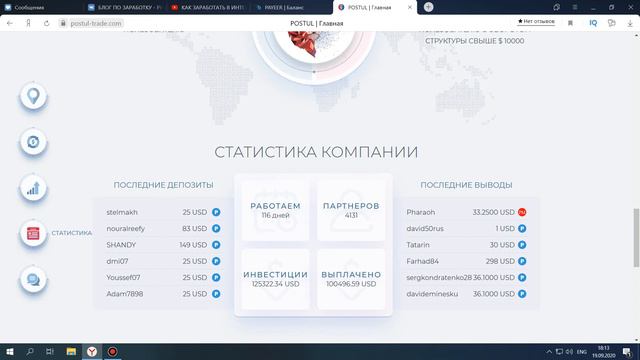
Task: Open Windows Start menu
Action: pos(9,351)
